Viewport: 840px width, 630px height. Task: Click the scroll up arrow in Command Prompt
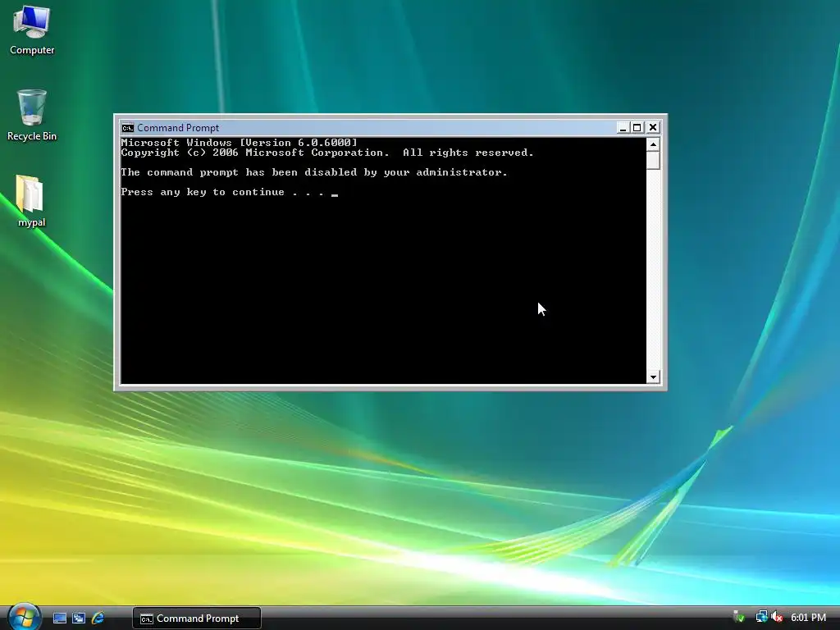click(653, 144)
